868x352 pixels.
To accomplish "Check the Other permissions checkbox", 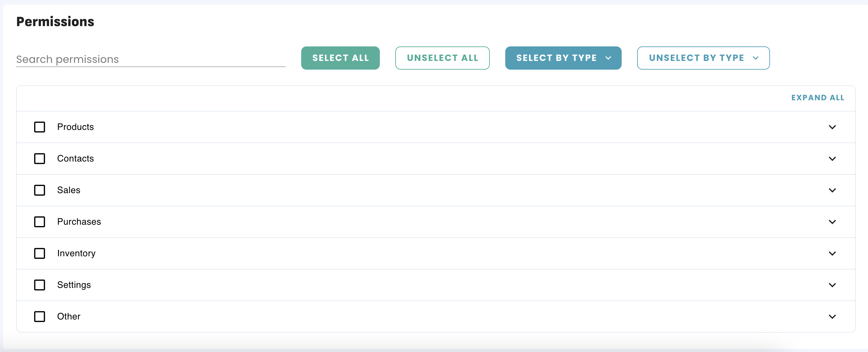I will [39, 317].
